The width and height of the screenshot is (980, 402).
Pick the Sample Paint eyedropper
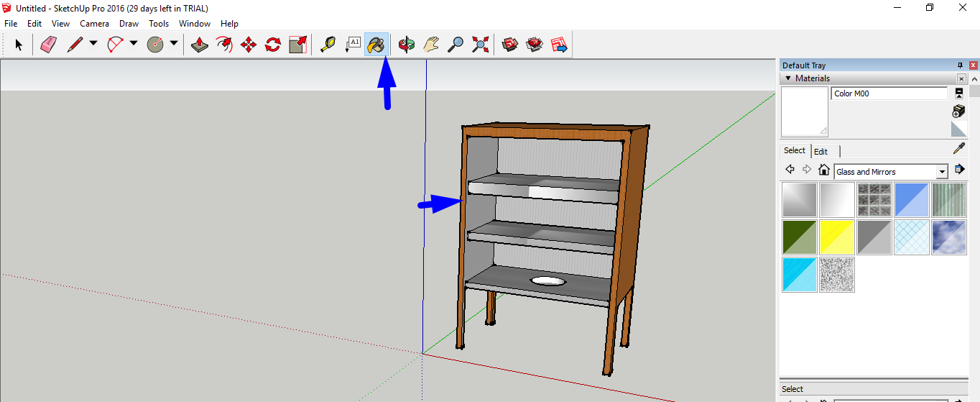coord(958,149)
